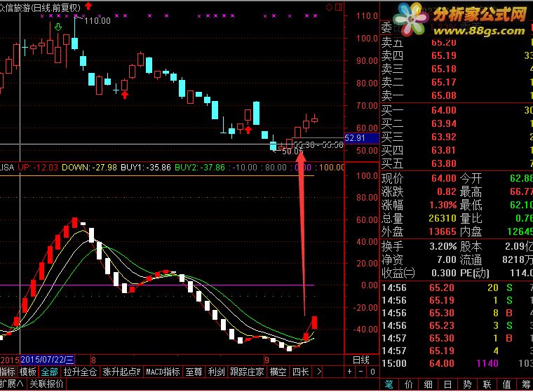This screenshot has height=392, width=533.
Task: Click the 外盘 value 13665
Action: pyautogui.click(x=443, y=231)
